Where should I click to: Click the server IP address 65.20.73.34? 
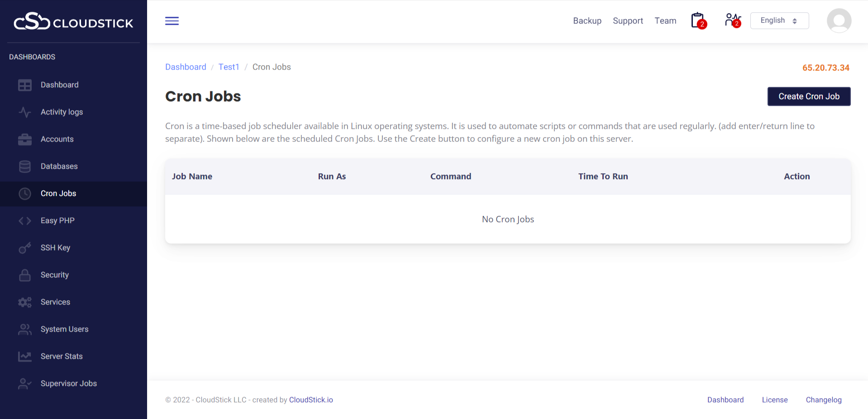point(825,68)
